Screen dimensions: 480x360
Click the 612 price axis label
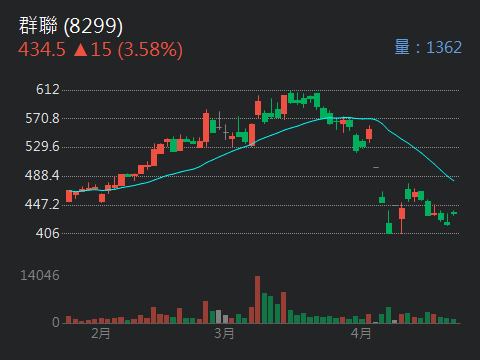48,90
